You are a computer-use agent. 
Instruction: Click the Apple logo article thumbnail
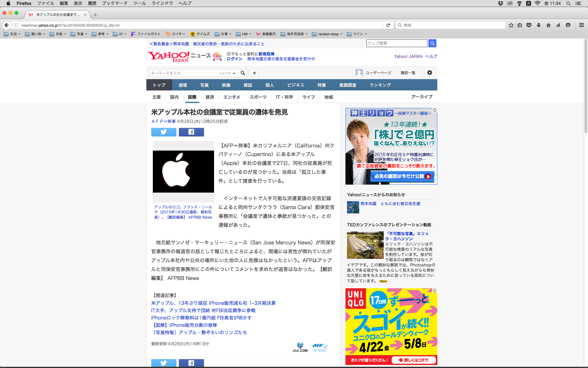[x=183, y=171]
